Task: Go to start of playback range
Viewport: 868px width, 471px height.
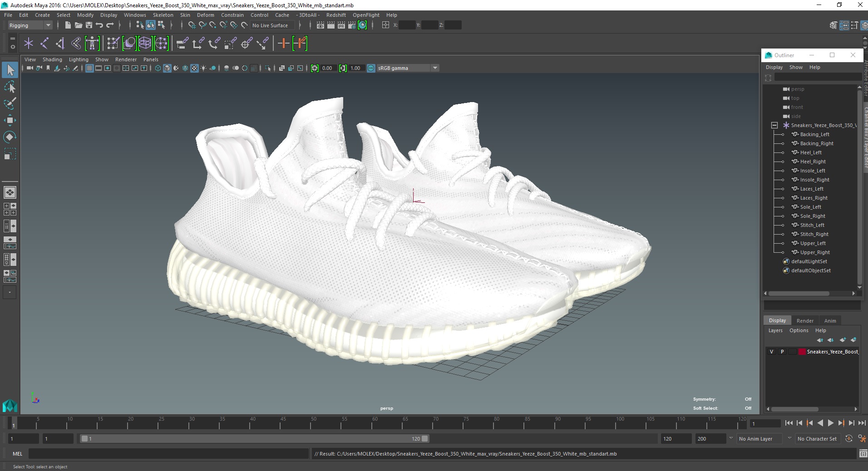Action: [x=789, y=423]
